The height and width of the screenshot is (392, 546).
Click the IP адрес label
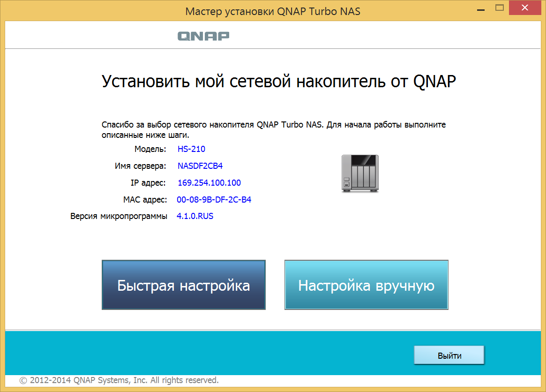pos(148,183)
